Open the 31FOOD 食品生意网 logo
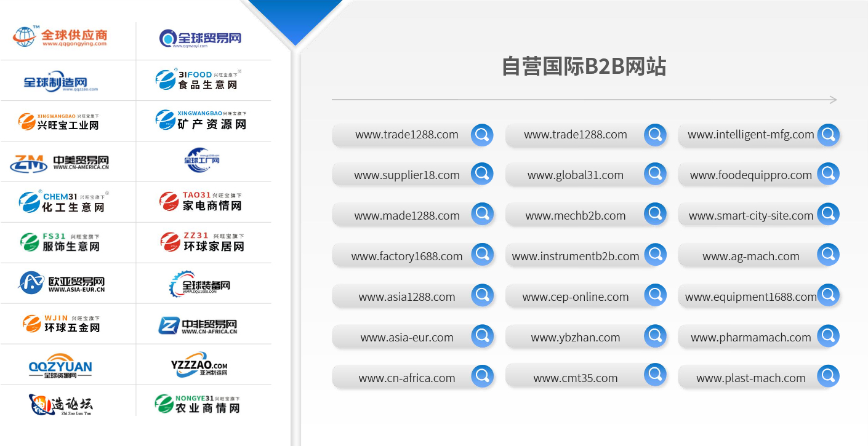 (198, 79)
